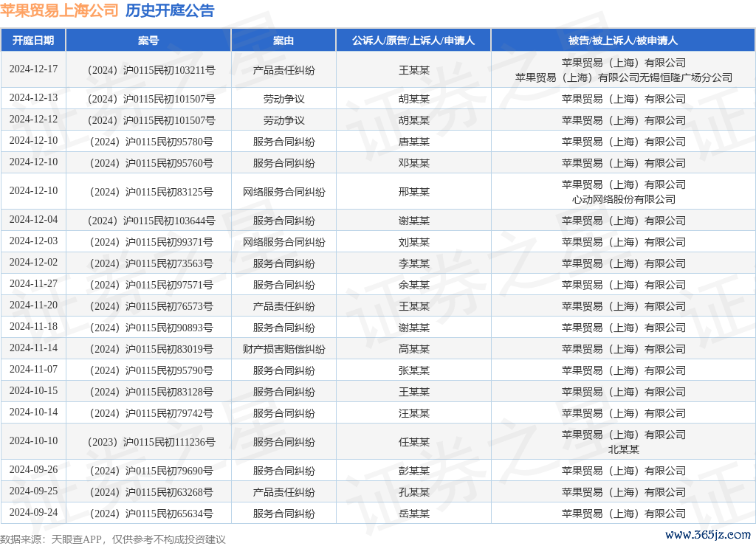Click plaintiff 岳某某
This screenshot has height=546, width=756.
pos(414,514)
